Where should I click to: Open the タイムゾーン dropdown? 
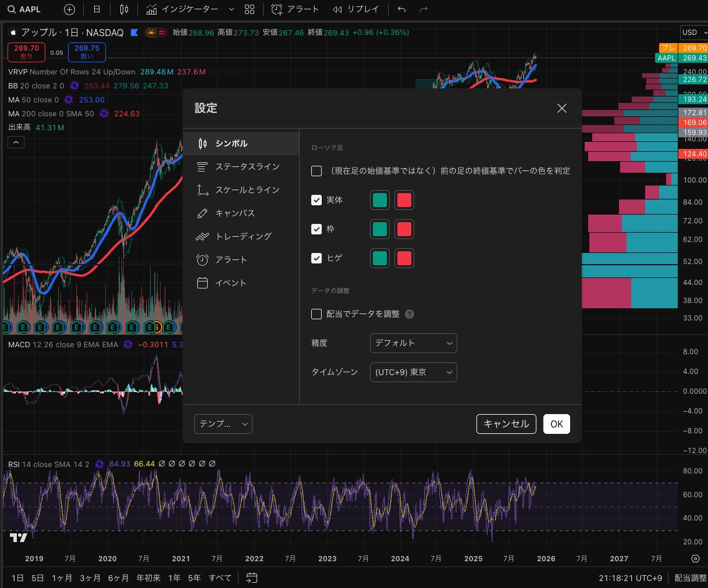413,372
